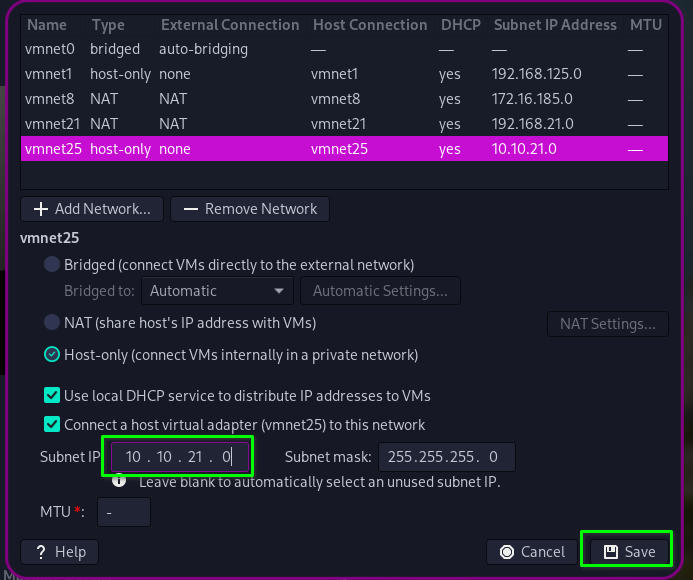
Task: Toggle the local DHCP service checkbox
Action: click(52, 396)
